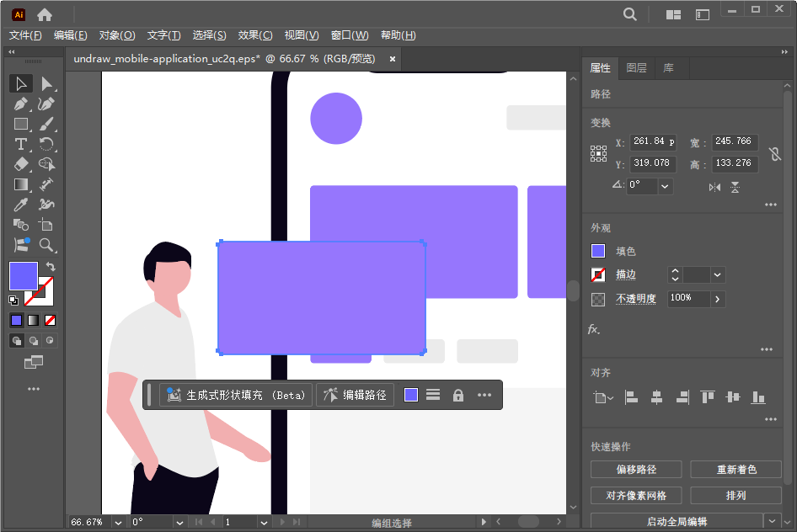Select the Selection tool in the toolbar
Viewport: 797px width, 532px height.
pos(21,83)
